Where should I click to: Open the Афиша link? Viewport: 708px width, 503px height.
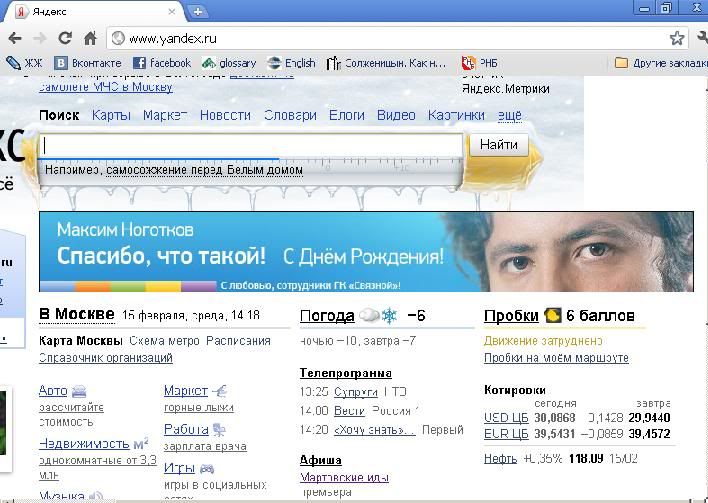pos(321,460)
